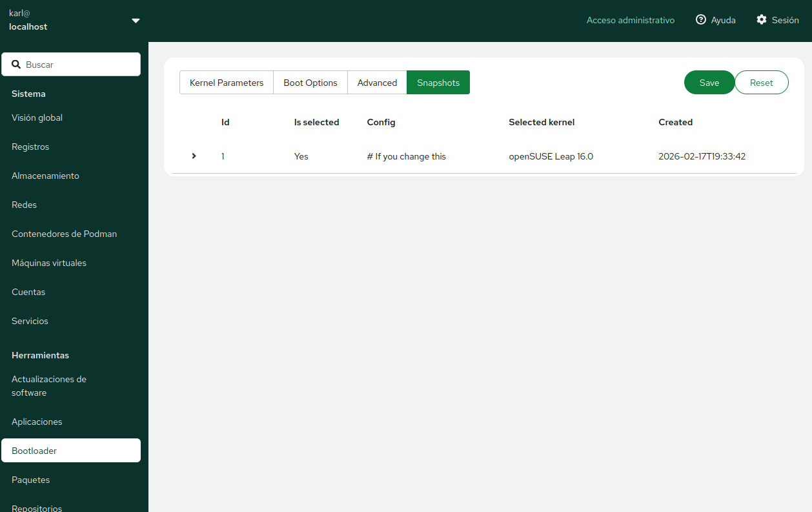The image size is (812, 512).
Task: Click the search magnifier icon
Action: point(16,65)
